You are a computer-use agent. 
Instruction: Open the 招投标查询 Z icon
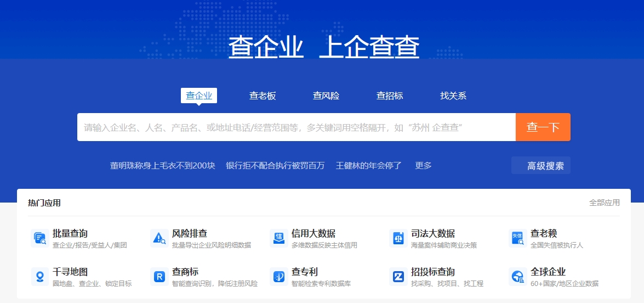398,277
